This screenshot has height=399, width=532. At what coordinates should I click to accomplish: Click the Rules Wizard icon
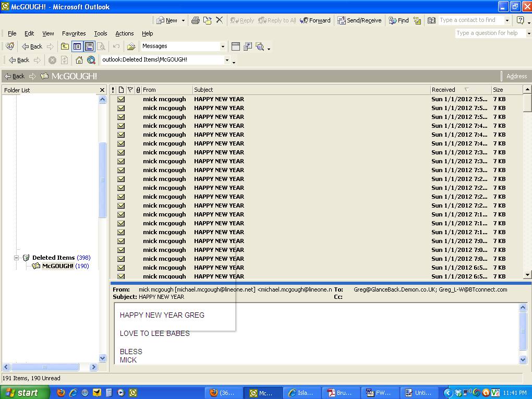[131, 46]
